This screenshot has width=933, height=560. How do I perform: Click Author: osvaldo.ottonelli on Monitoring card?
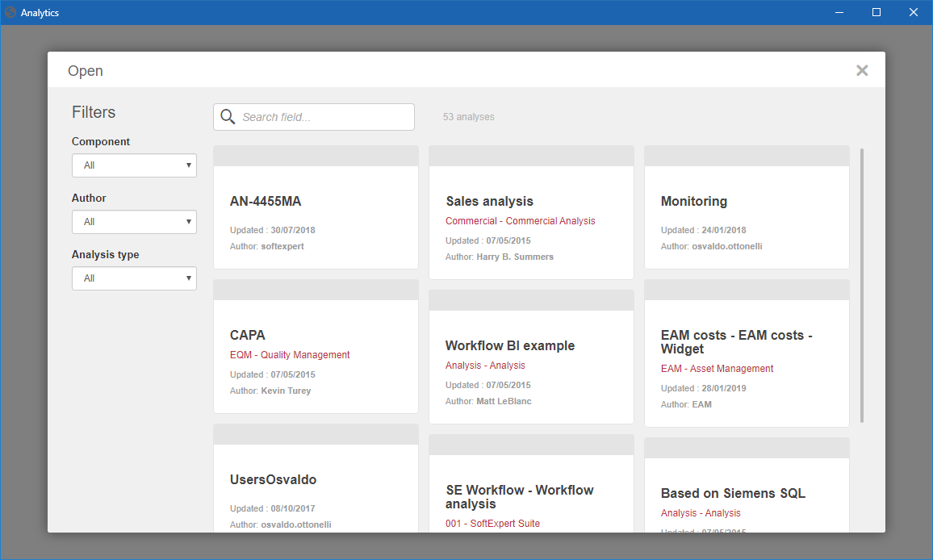(711, 246)
